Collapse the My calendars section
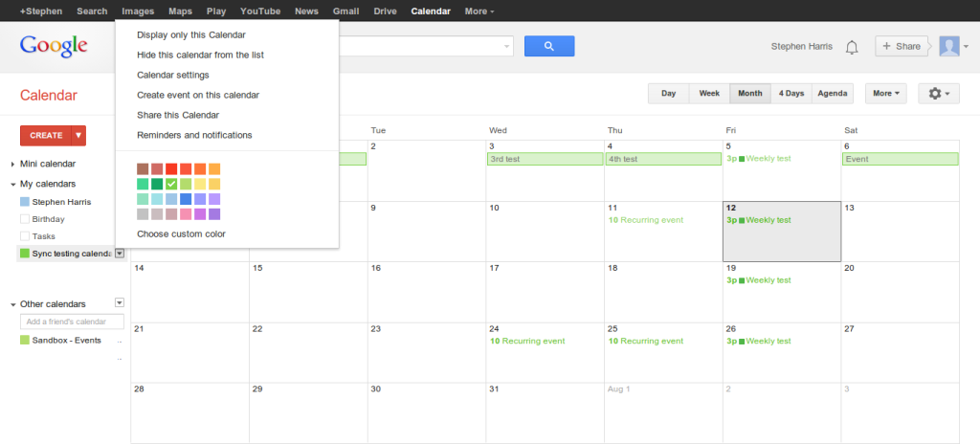The width and height of the screenshot is (980, 444). coord(13,184)
